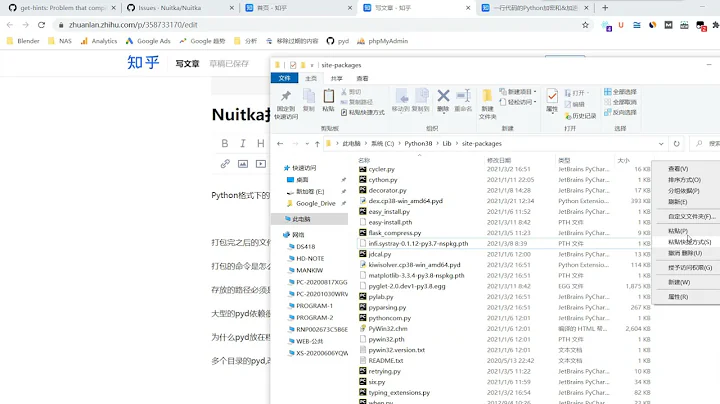
Task: Select Google_Drive in navigation pane
Action: pyautogui.click(x=315, y=203)
